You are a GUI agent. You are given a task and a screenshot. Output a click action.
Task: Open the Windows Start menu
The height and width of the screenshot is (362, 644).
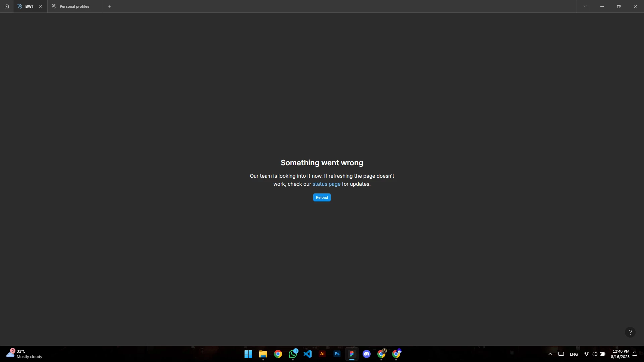(248, 354)
